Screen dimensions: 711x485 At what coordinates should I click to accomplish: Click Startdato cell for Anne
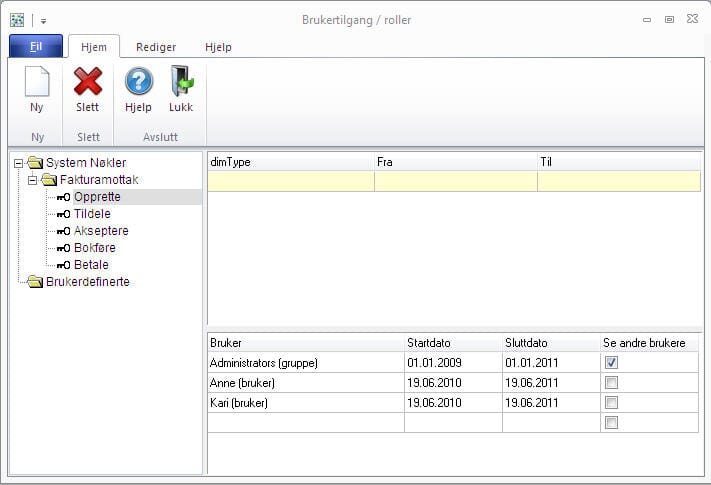pyautogui.click(x=452, y=382)
